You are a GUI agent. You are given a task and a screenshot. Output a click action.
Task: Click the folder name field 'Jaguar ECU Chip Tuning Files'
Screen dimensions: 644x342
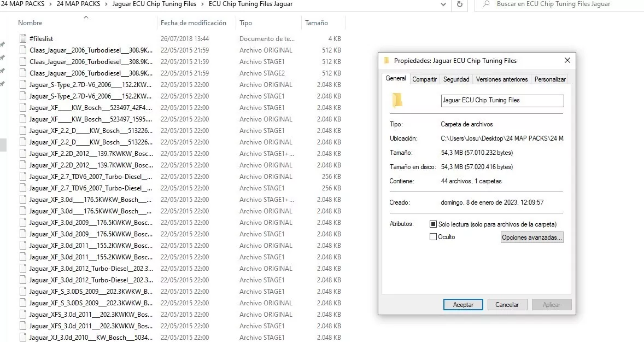(x=502, y=101)
